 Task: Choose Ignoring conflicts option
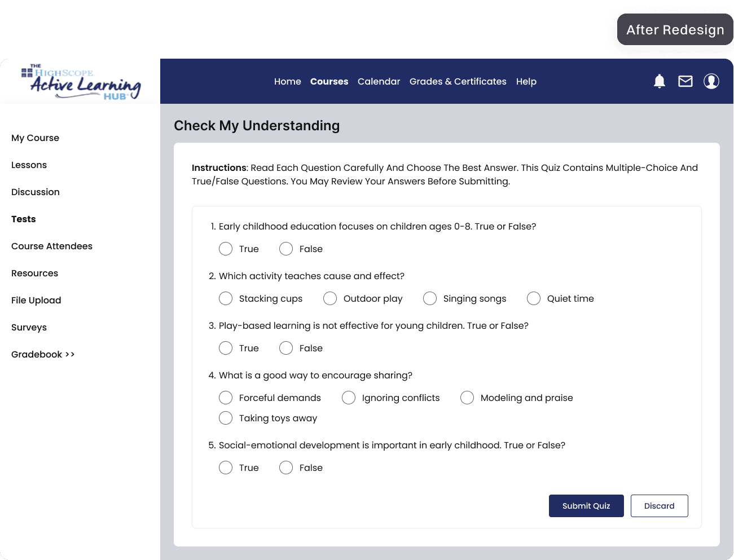point(349,398)
